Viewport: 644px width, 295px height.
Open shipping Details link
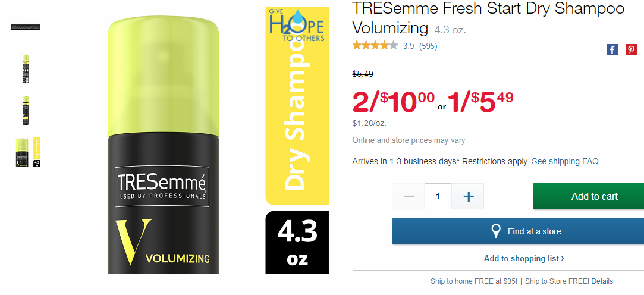point(602,281)
